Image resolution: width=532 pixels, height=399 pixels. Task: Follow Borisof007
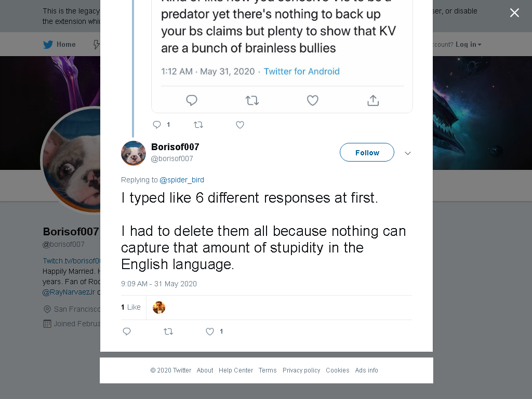(367, 152)
